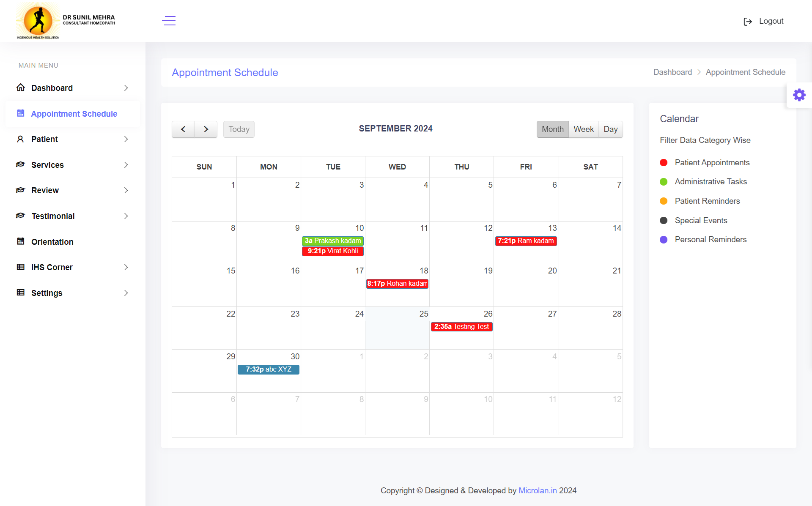
Task: Expand the Settings menu chevron
Action: [x=126, y=293]
